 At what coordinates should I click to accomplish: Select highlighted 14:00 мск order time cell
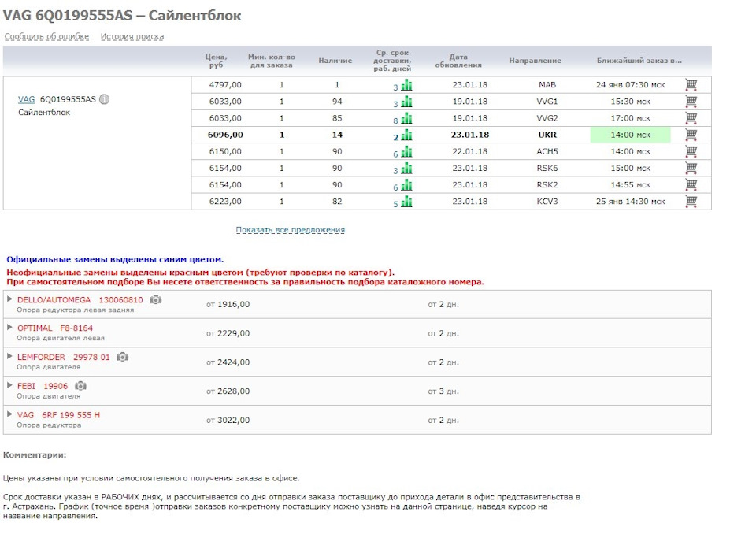point(630,135)
